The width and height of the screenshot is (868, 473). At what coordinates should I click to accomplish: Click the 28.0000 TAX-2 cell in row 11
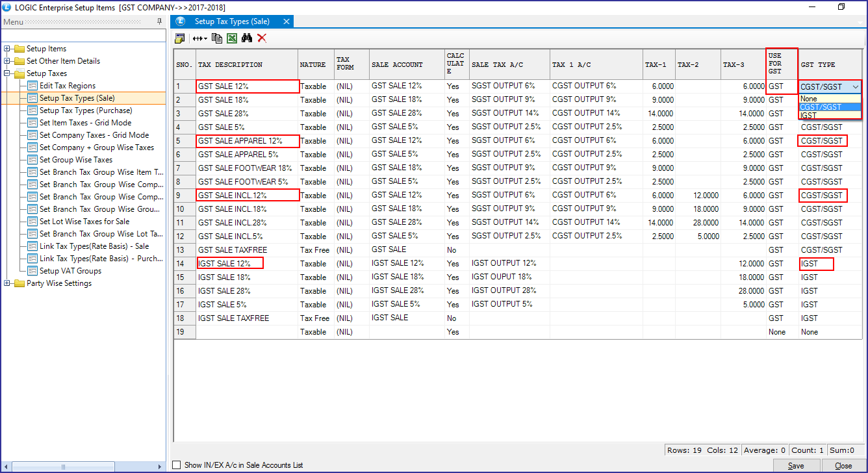[698, 223]
